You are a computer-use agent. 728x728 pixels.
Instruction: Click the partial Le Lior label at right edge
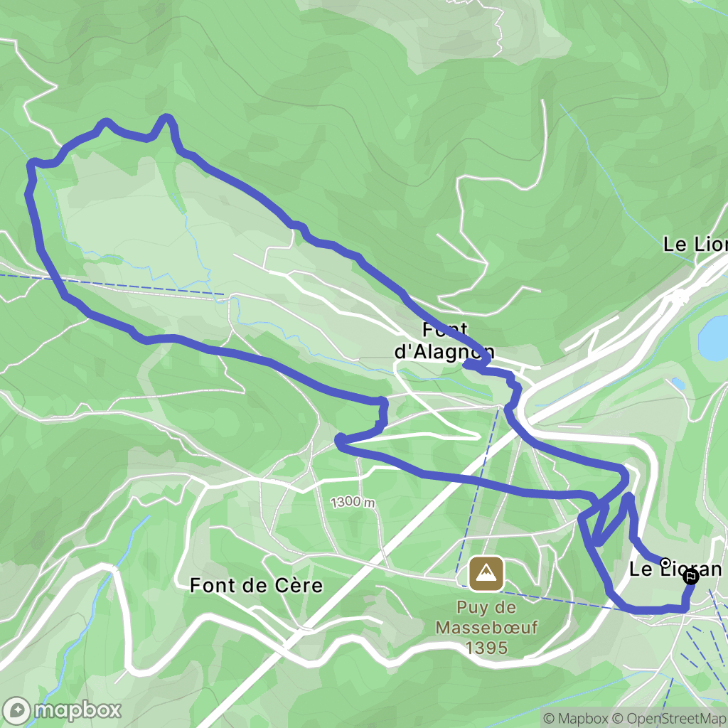(x=695, y=245)
